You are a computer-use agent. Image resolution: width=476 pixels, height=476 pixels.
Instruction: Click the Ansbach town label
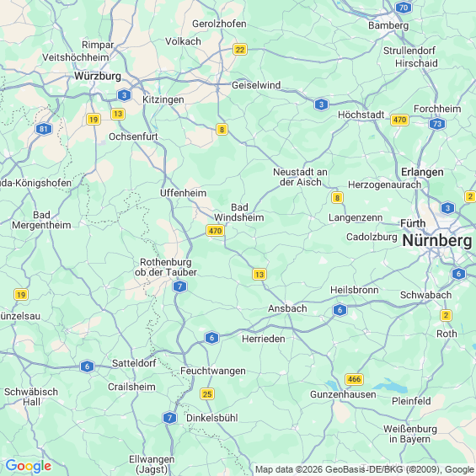coord(287,308)
